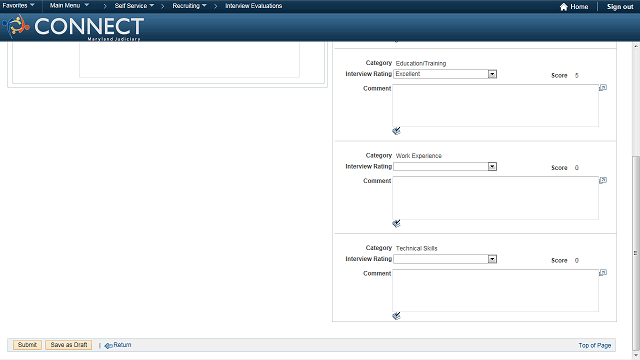Click Save as Draft button
This screenshot has width=640, height=360.
[x=69, y=345]
